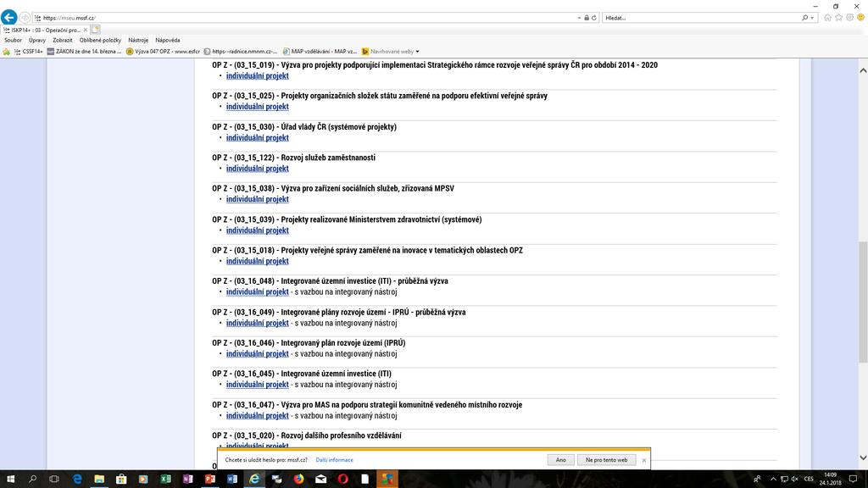Open Task View on the taskbar

point(54,480)
